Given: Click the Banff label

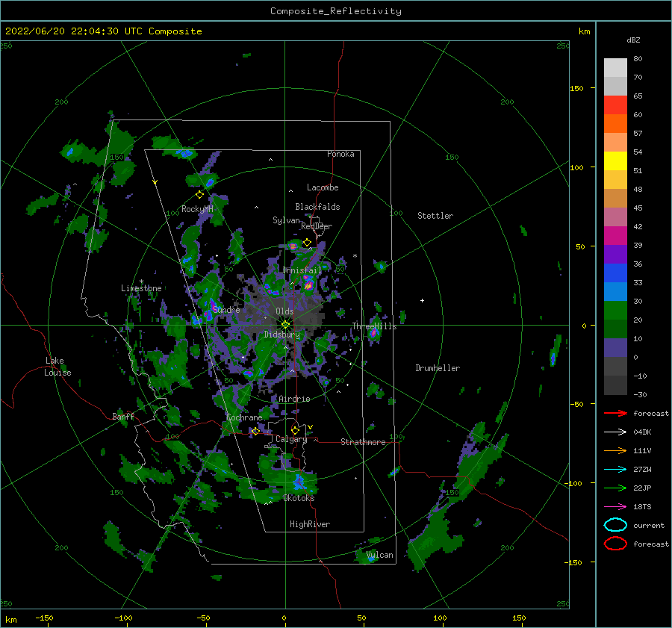Looking at the screenshot, I should [123, 416].
